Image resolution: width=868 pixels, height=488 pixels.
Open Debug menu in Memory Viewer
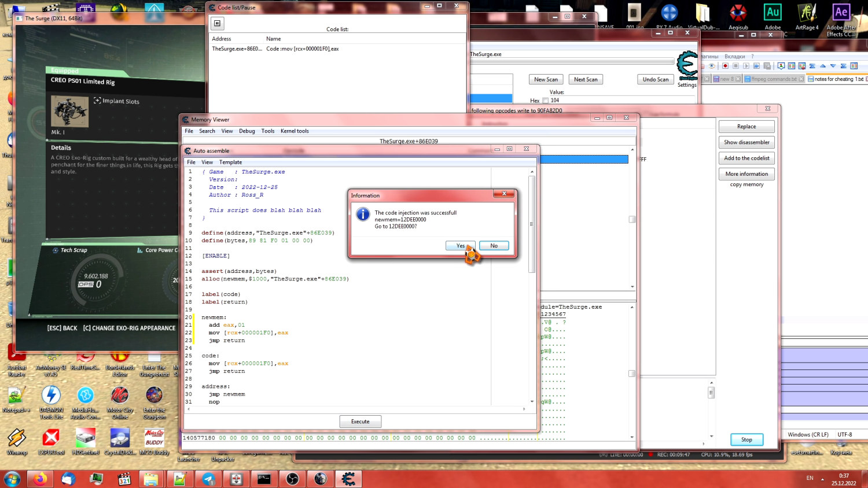point(247,131)
